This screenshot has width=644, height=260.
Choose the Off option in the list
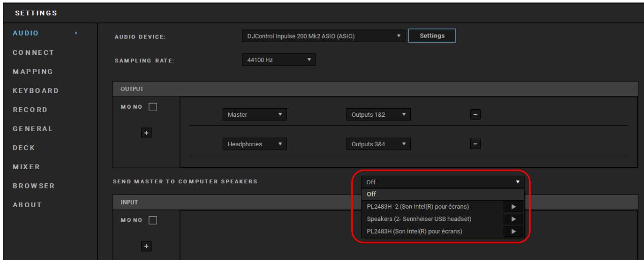click(x=442, y=193)
